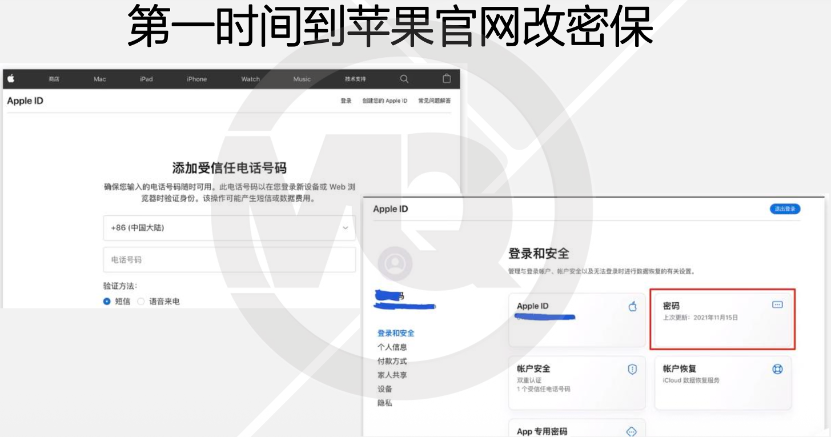The height and width of the screenshot is (438, 832).
Task: Click the Apple icon on the Apple ID card
Action: (632, 306)
